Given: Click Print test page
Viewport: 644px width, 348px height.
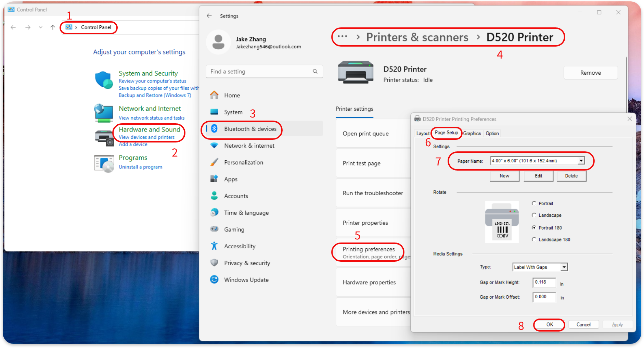Looking at the screenshot, I should 373,163.
